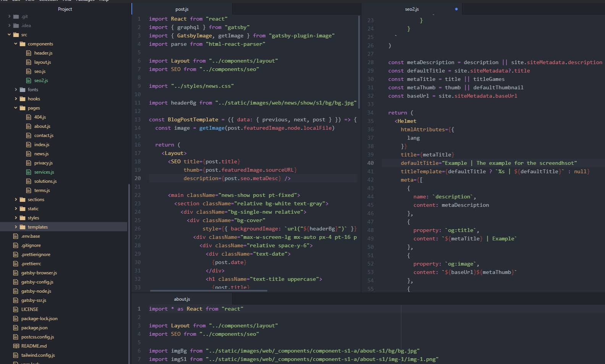Open package-lock.json in the tree
Image resolution: width=605 pixels, height=364 pixels.
[x=39, y=319]
